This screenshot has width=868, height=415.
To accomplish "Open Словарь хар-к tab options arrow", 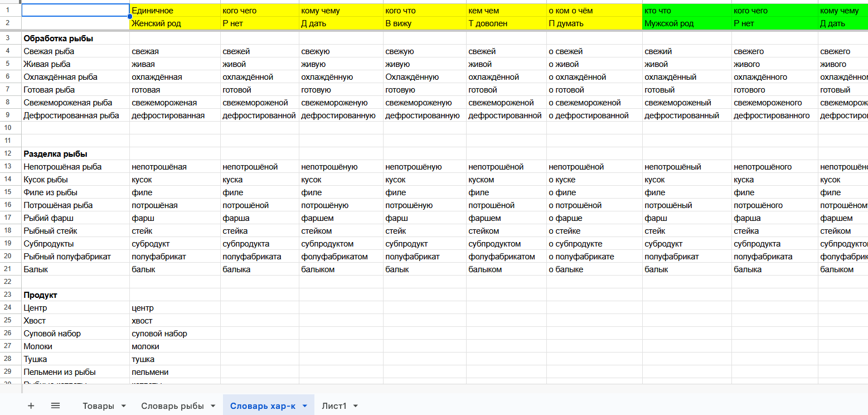I will pyautogui.click(x=304, y=406).
